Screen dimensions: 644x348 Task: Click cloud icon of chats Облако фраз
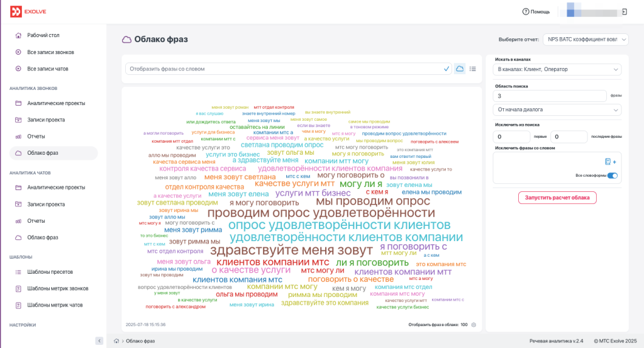coord(18,237)
